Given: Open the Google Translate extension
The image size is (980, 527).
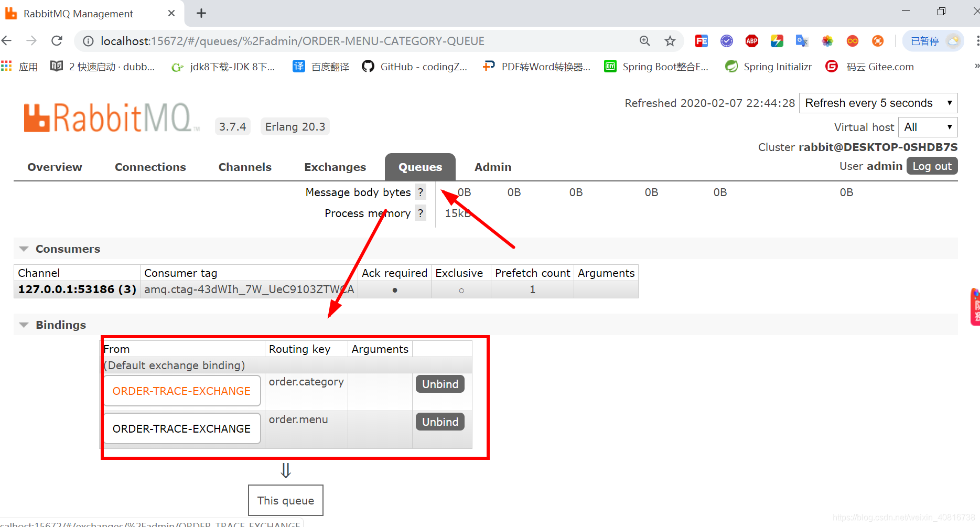Looking at the screenshot, I should (802, 41).
